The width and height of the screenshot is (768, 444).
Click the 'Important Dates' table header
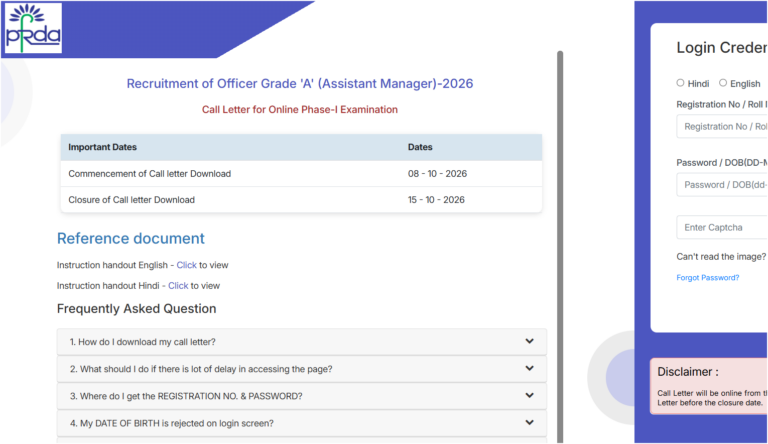pos(102,147)
